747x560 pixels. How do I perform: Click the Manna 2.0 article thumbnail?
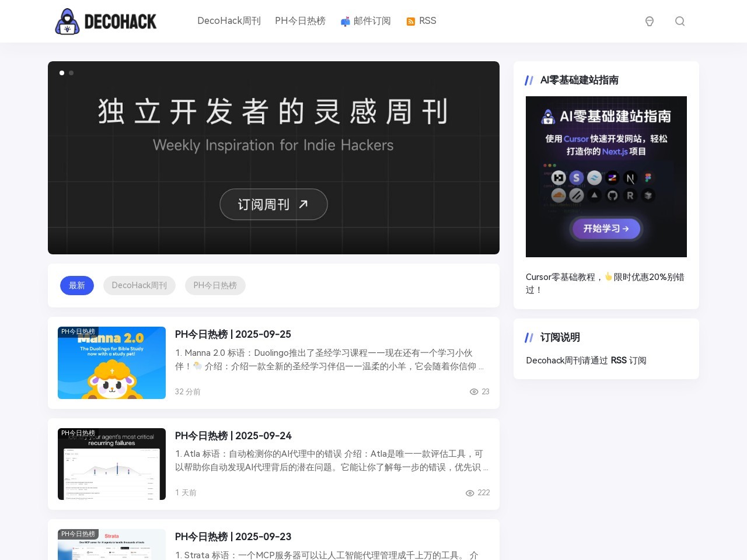click(111, 363)
